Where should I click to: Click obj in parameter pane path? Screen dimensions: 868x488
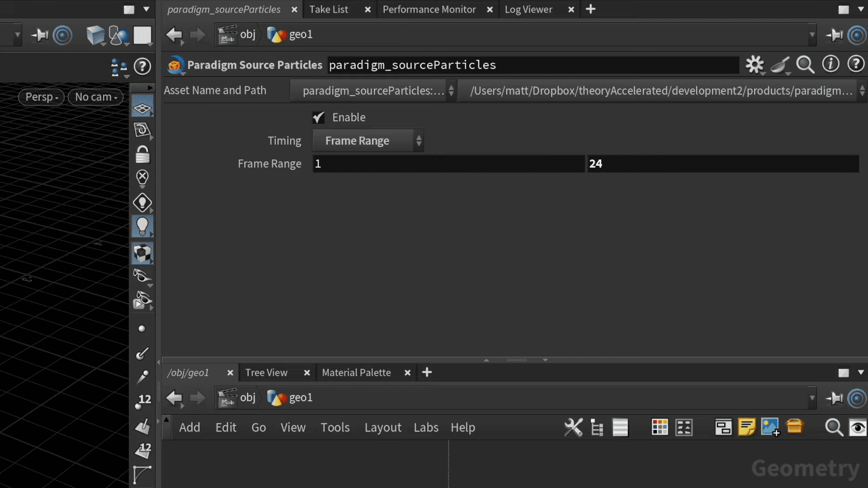point(237,35)
